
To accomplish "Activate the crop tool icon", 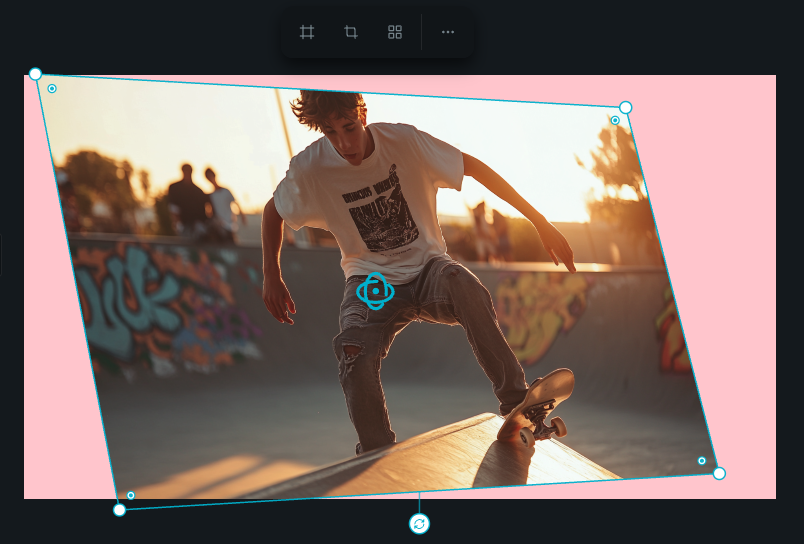I will tap(351, 32).
